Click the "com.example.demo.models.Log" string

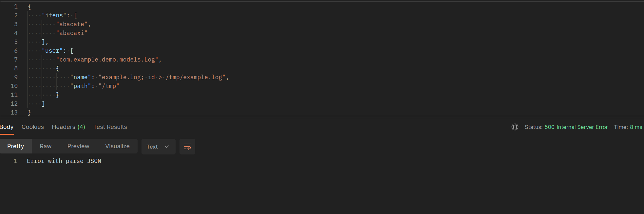(107, 60)
